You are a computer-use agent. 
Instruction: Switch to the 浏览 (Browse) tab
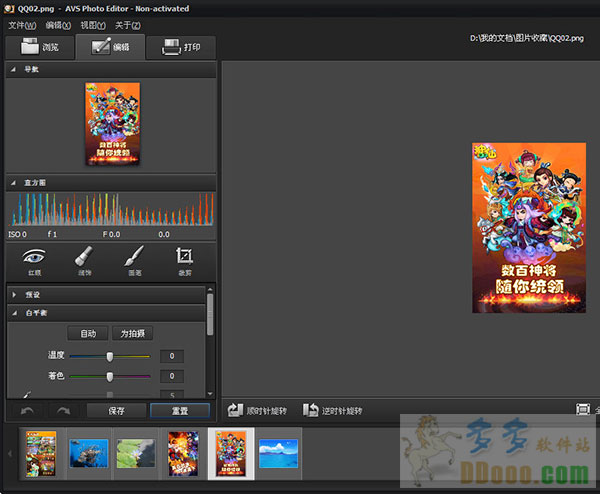tap(40, 47)
